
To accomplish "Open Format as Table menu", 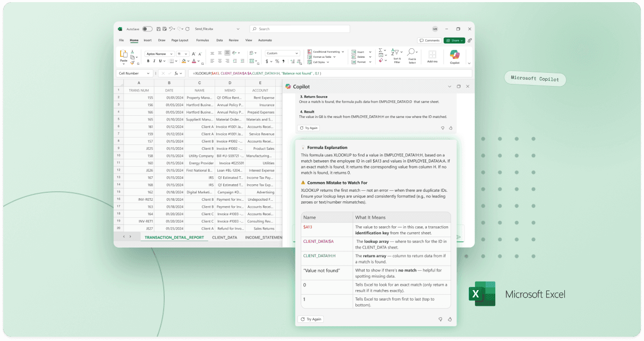I will click(321, 57).
